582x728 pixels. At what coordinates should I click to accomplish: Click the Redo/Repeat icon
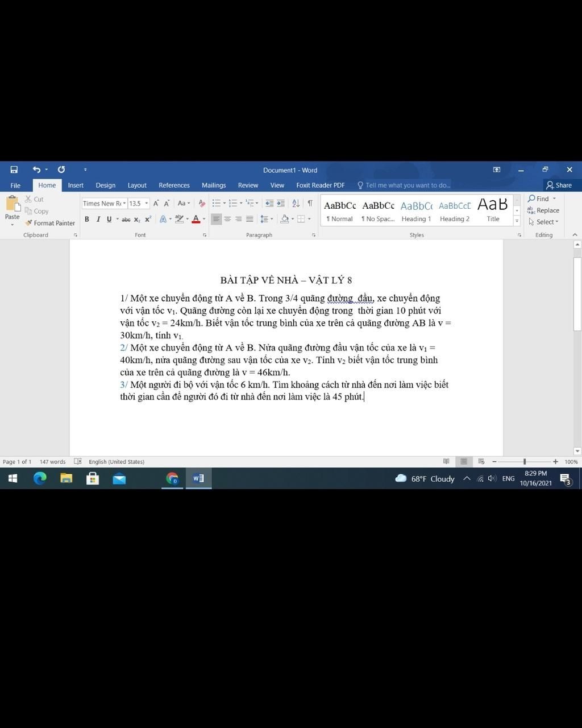[x=61, y=169]
